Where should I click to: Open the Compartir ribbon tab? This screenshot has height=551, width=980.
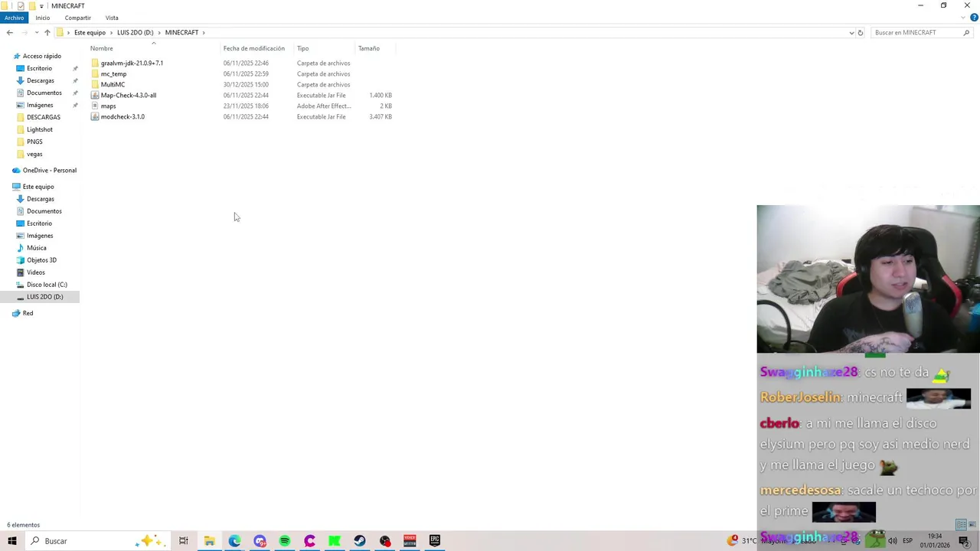(78, 18)
